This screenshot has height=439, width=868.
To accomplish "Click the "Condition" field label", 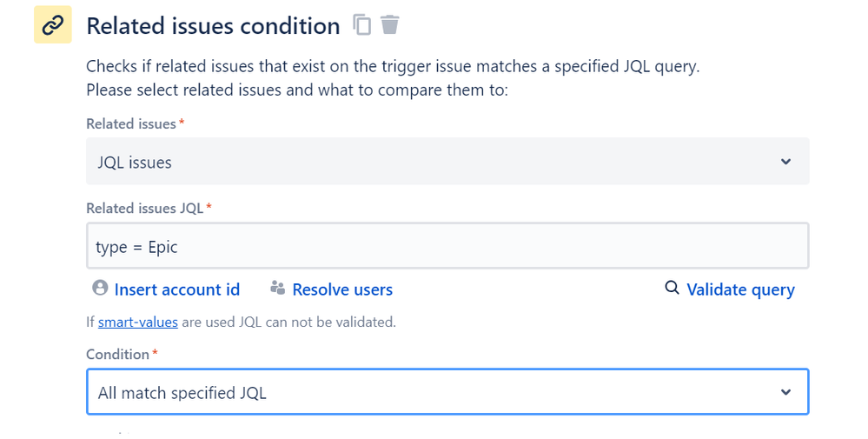I will pos(117,354).
